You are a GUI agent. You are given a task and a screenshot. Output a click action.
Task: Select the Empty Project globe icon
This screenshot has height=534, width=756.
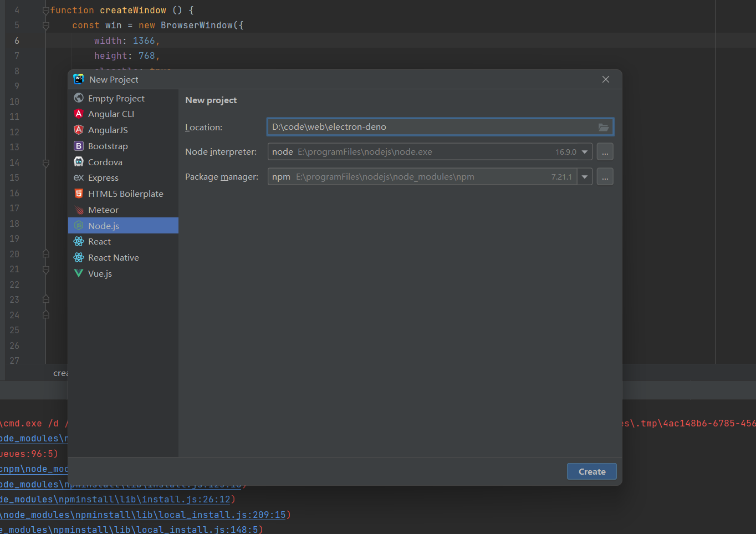click(79, 98)
